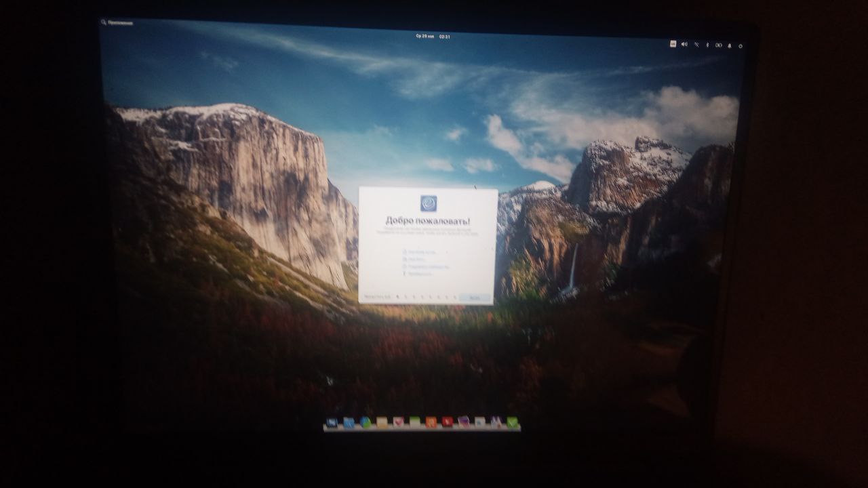
Task: Open the network connection indicator
Action: (x=696, y=45)
